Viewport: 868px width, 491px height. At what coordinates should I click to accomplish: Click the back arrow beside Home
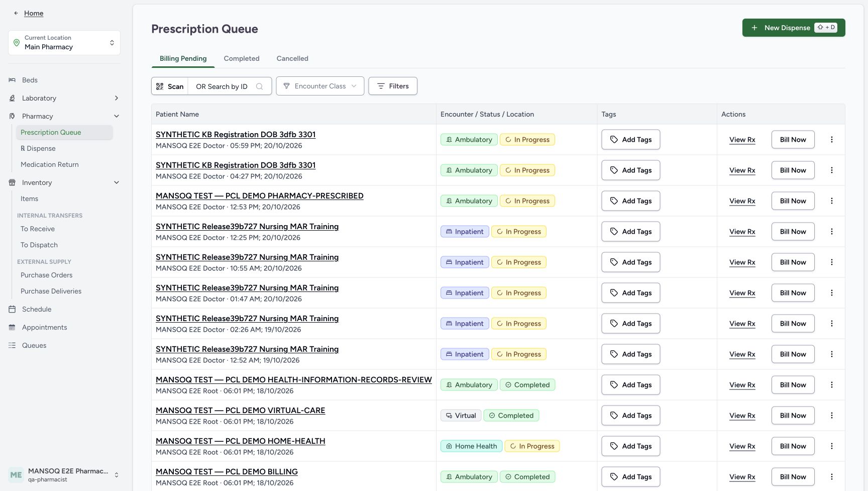click(16, 13)
